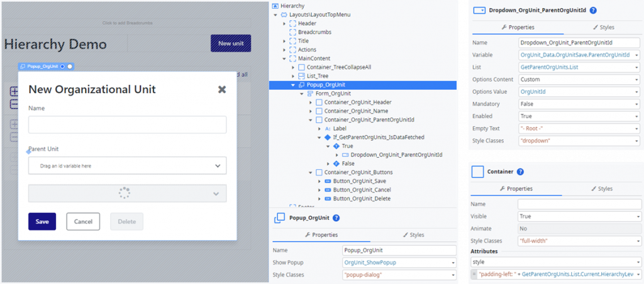Click the Name input field in popup
The width and height of the screenshot is (644, 284).
(x=127, y=125)
